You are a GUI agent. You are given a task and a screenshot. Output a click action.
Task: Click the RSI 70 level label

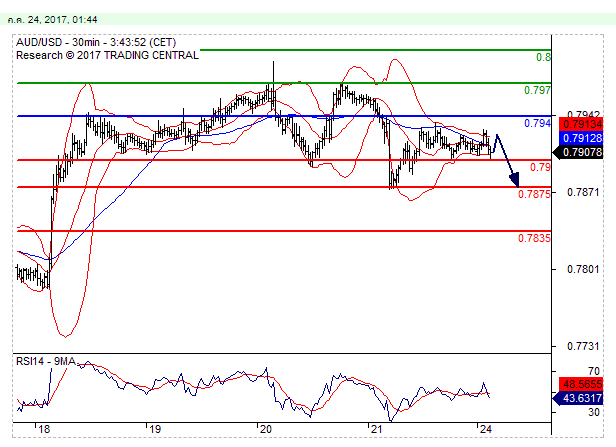(x=594, y=371)
